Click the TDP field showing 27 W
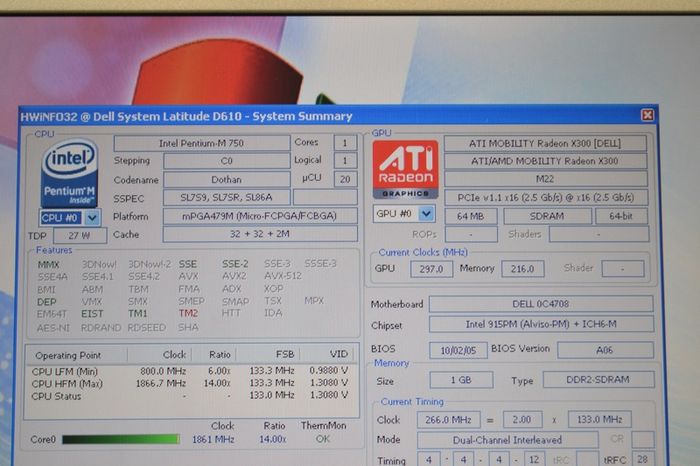 coord(80,236)
